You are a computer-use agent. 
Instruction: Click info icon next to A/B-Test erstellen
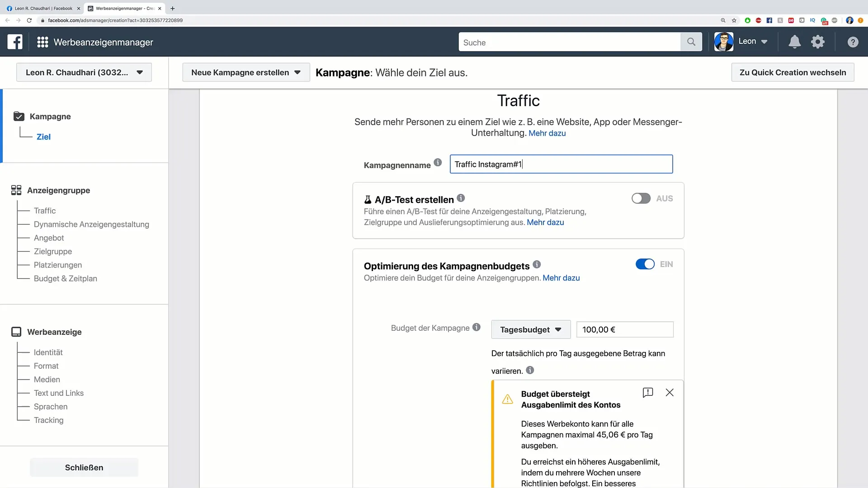(461, 198)
